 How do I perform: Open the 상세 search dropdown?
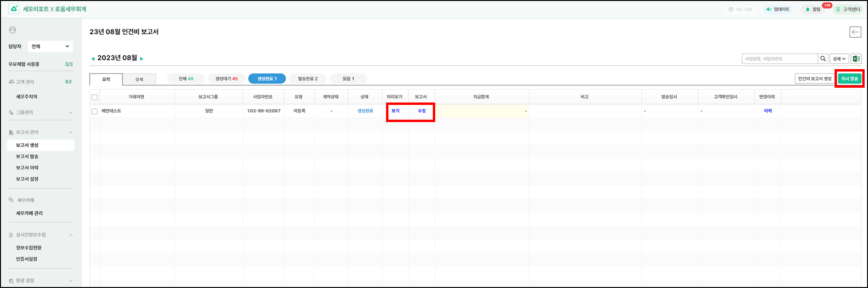[839, 59]
